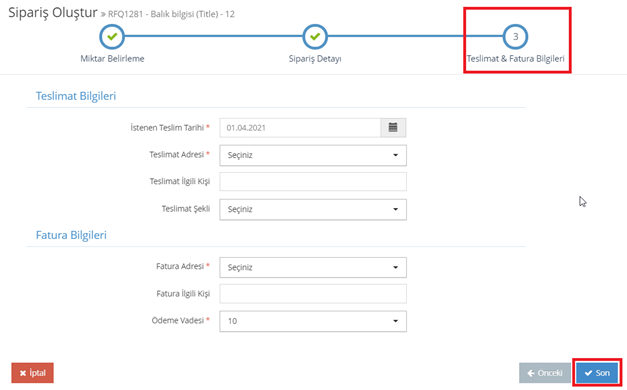Image resolution: width=627 pixels, height=390 pixels.
Task: Click the Sipariş Detayı step checkmark circle
Action: click(315, 36)
